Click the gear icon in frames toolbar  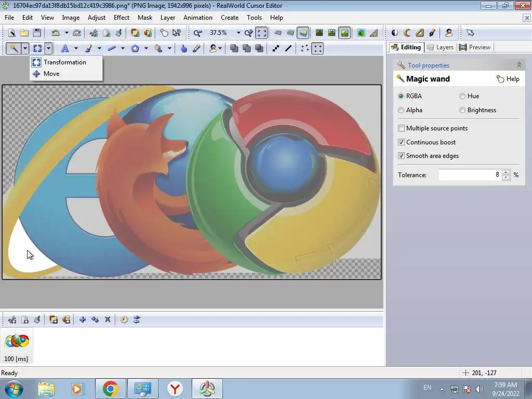tap(124, 320)
